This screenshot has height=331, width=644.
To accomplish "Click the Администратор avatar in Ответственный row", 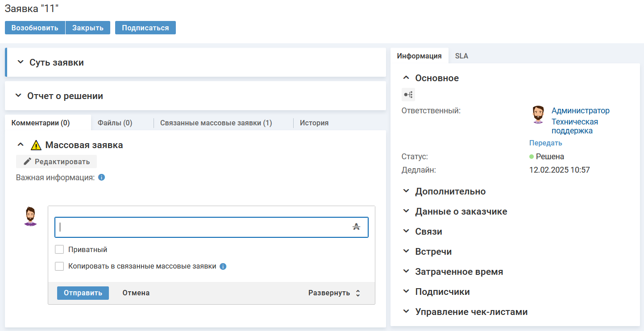I will (539, 115).
